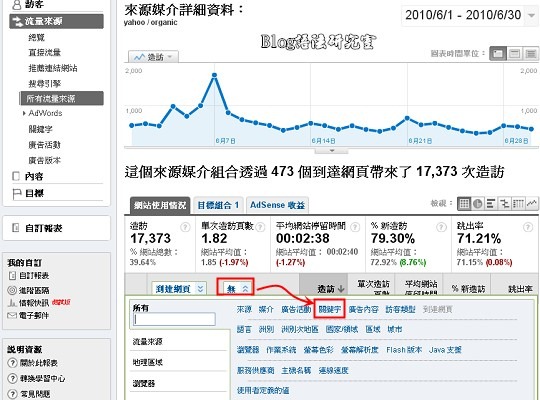Click the 電子郵件 envelope icon
Image resolution: width=540 pixels, height=400 pixels.
click(12, 315)
